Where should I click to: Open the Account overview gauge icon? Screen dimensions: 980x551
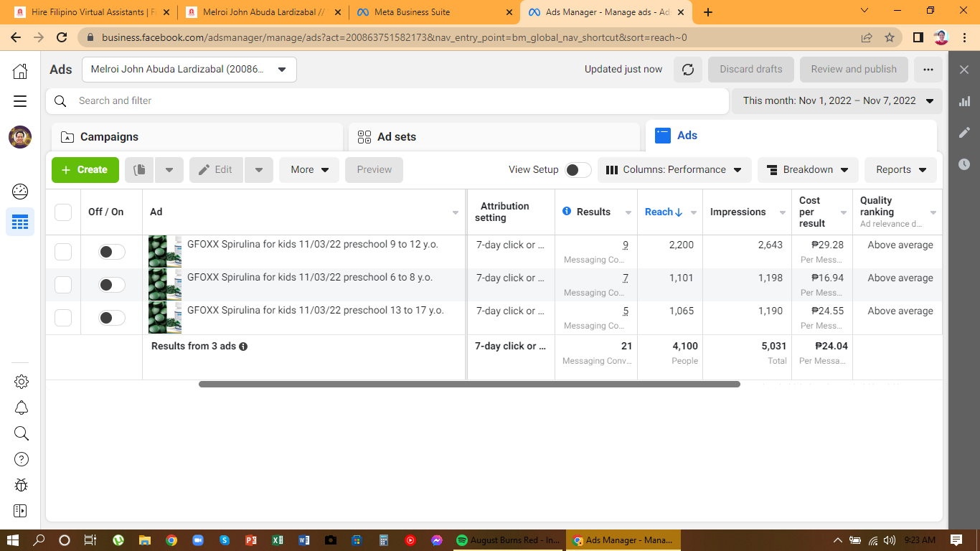[x=20, y=191]
